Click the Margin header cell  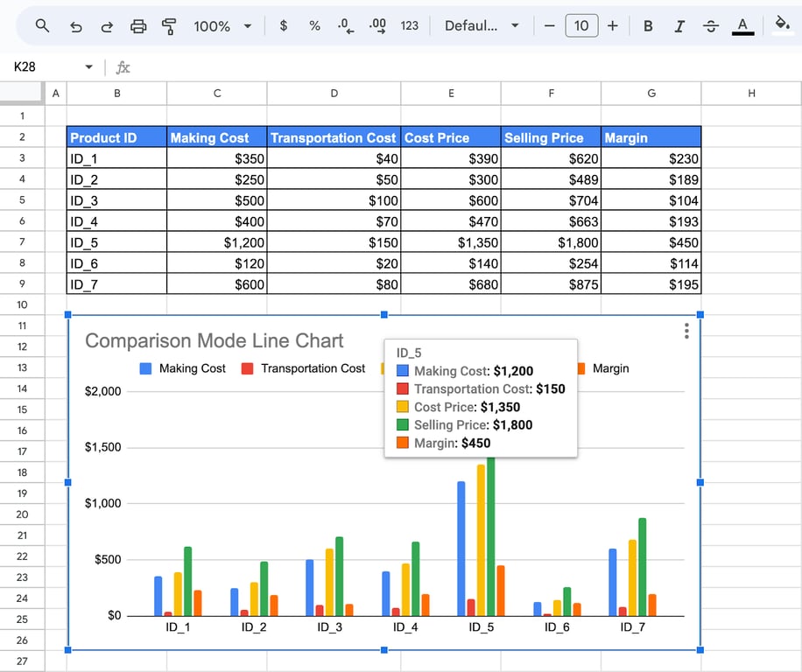click(x=651, y=137)
